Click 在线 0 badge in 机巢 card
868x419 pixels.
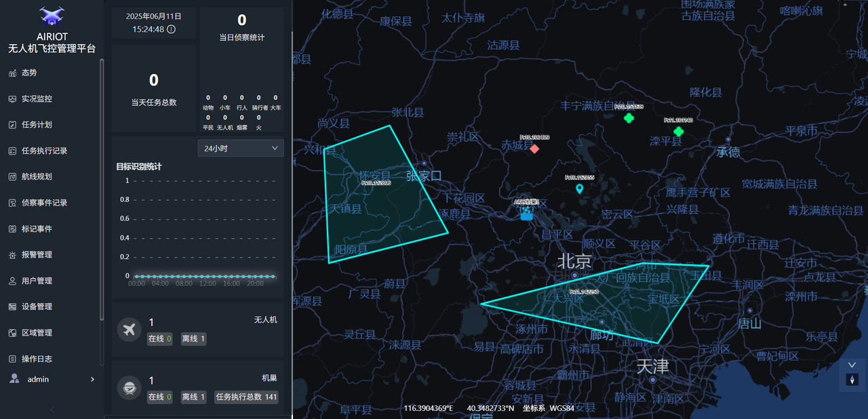tap(160, 397)
